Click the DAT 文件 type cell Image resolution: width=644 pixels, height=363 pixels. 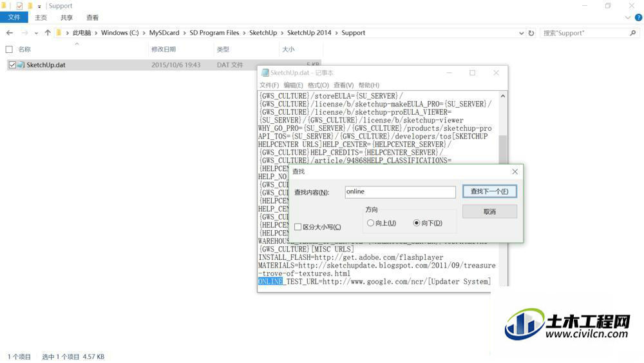coord(230,65)
